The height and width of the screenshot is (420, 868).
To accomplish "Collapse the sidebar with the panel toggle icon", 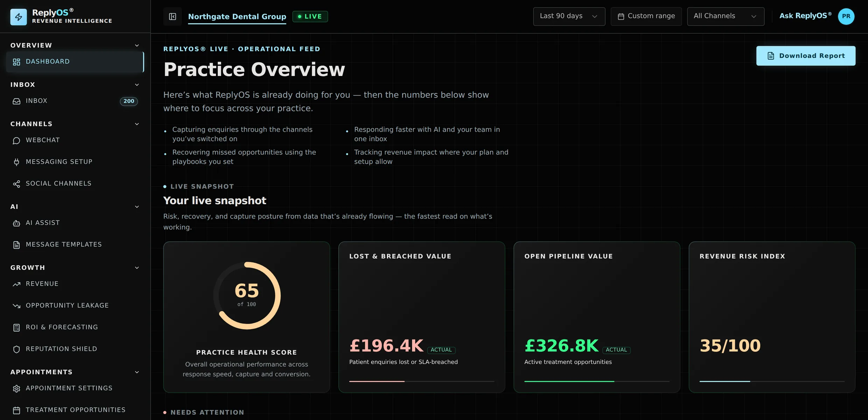I will [173, 16].
